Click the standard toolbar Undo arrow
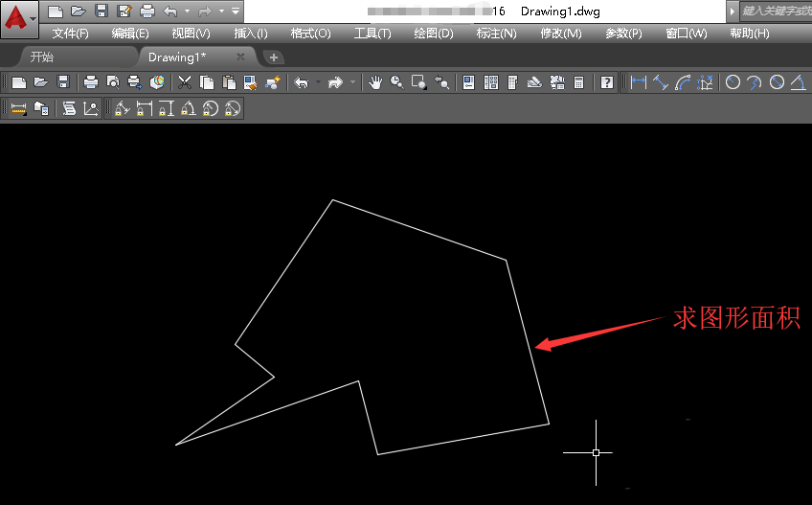This screenshot has width=812, height=505. pos(301,81)
